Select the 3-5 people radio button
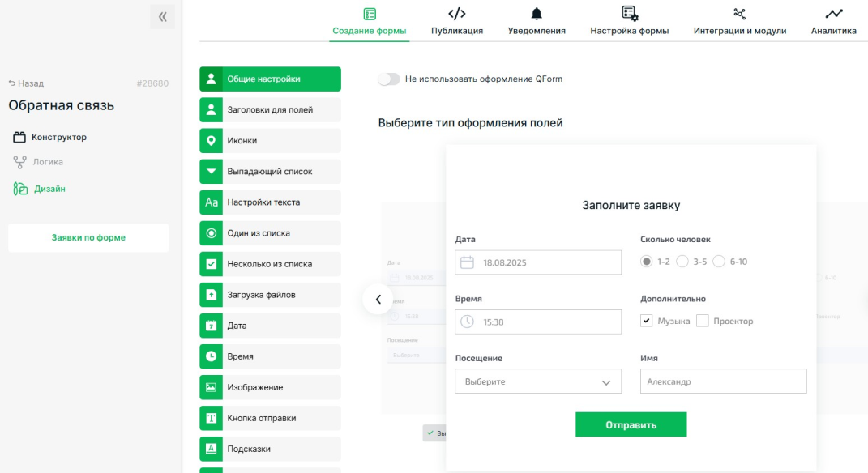The height and width of the screenshot is (473, 868). pyautogui.click(x=682, y=262)
